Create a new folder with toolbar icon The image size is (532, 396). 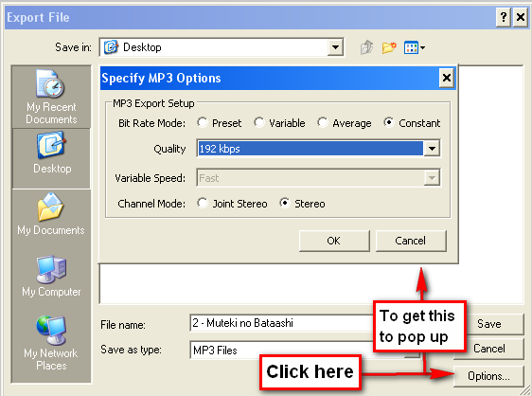(x=389, y=47)
